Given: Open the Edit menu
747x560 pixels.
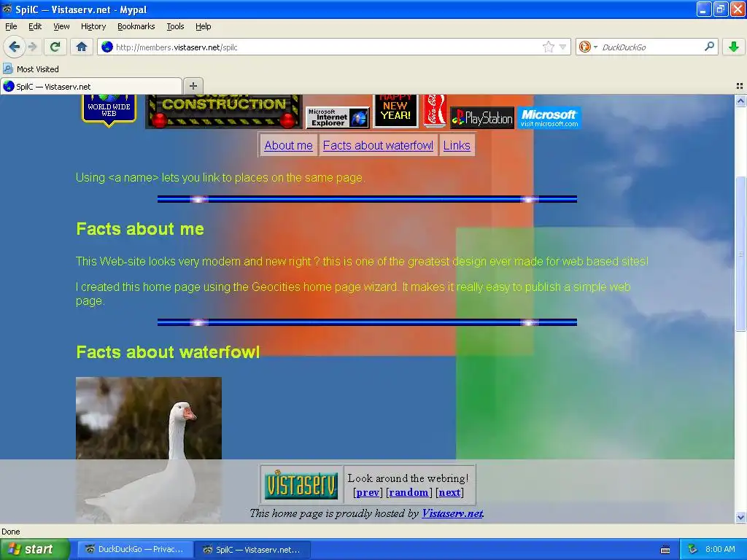Looking at the screenshot, I should [35, 26].
